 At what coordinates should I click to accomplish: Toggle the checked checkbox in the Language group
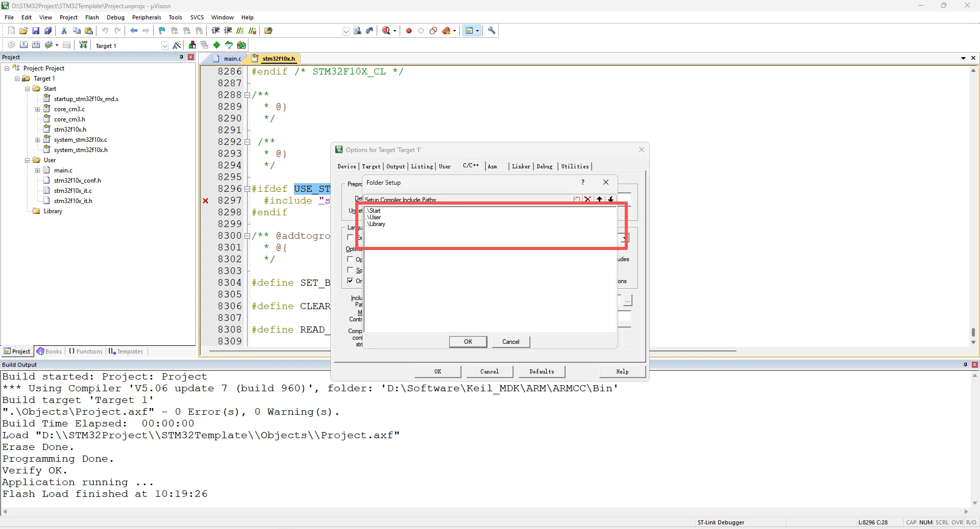(350, 281)
